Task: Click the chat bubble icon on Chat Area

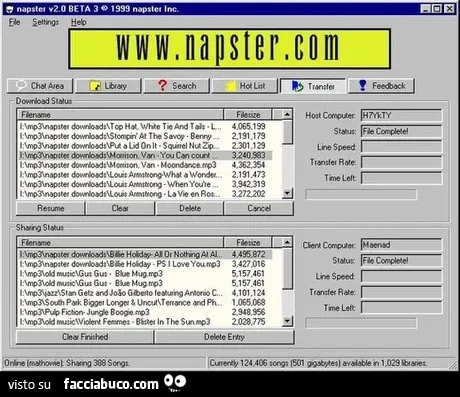Action: coord(21,86)
